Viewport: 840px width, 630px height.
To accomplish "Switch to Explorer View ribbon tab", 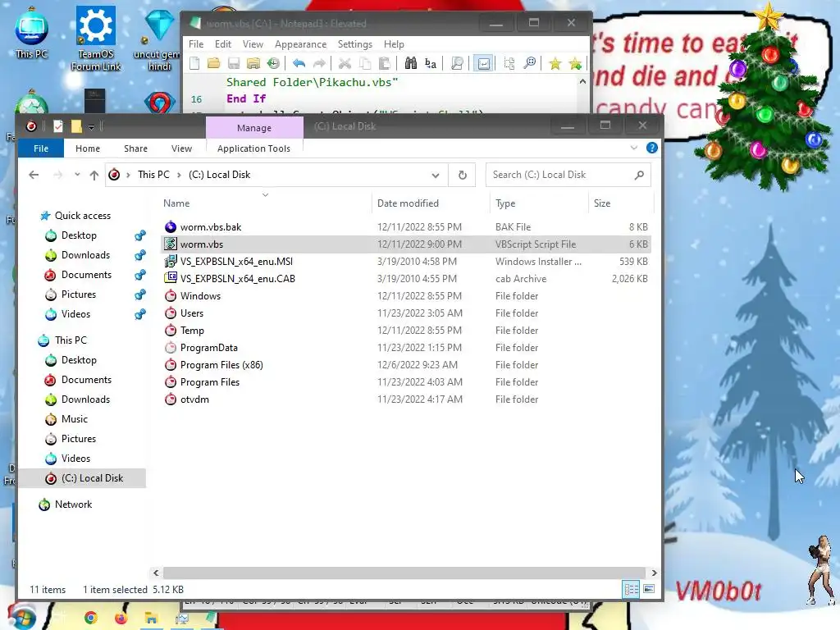I will pyautogui.click(x=181, y=148).
